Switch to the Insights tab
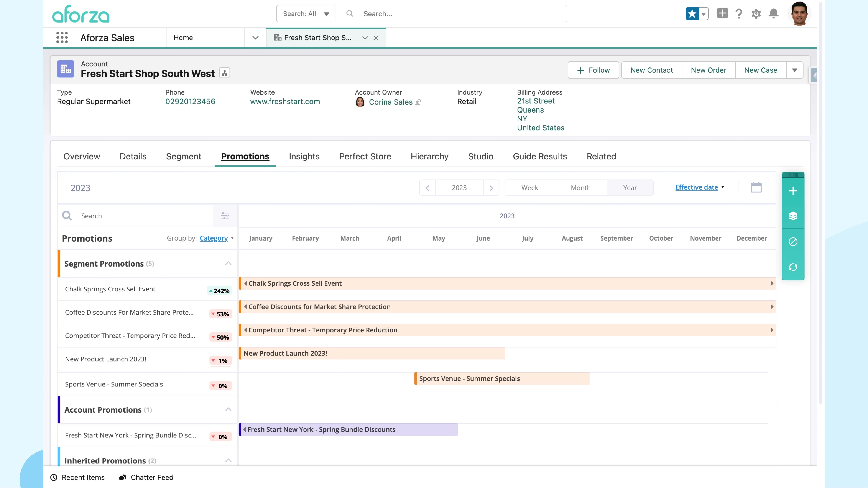 click(x=304, y=156)
